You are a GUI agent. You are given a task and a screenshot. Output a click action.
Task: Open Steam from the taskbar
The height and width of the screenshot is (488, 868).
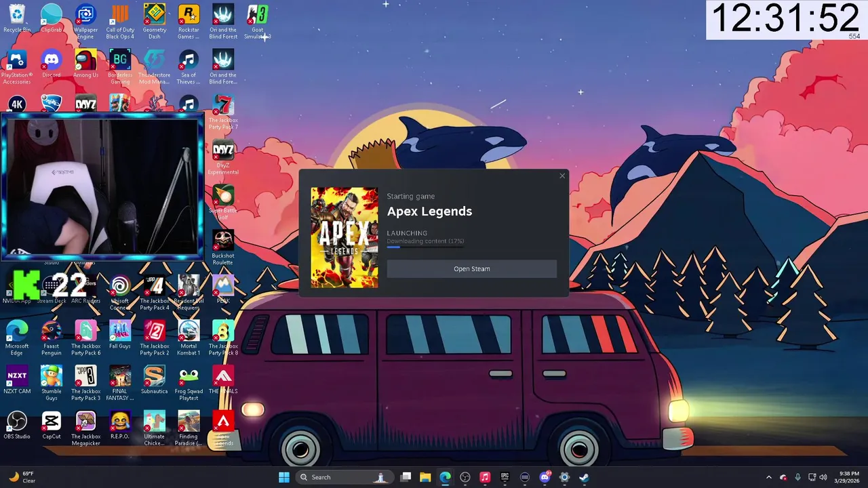pyautogui.click(x=584, y=477)
